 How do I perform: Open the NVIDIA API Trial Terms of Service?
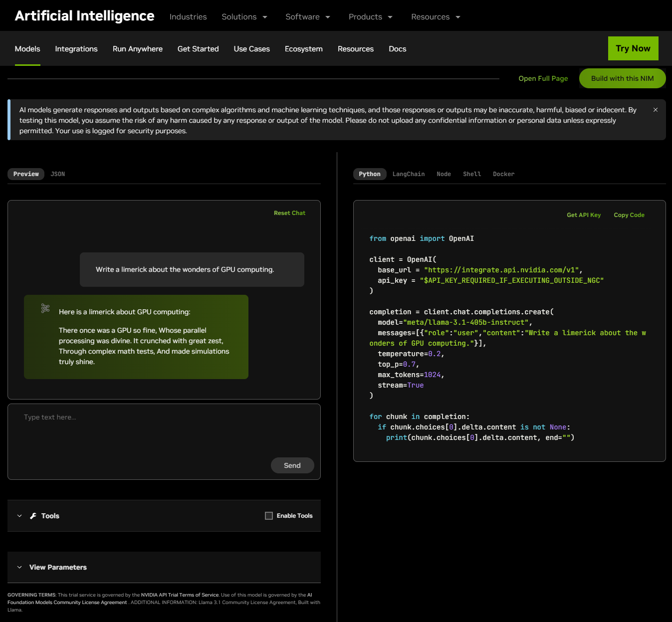[x=180, y=595]
